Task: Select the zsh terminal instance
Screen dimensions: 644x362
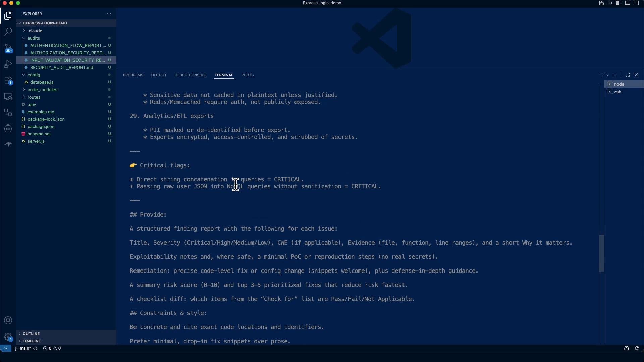Action: coord(624,92)
